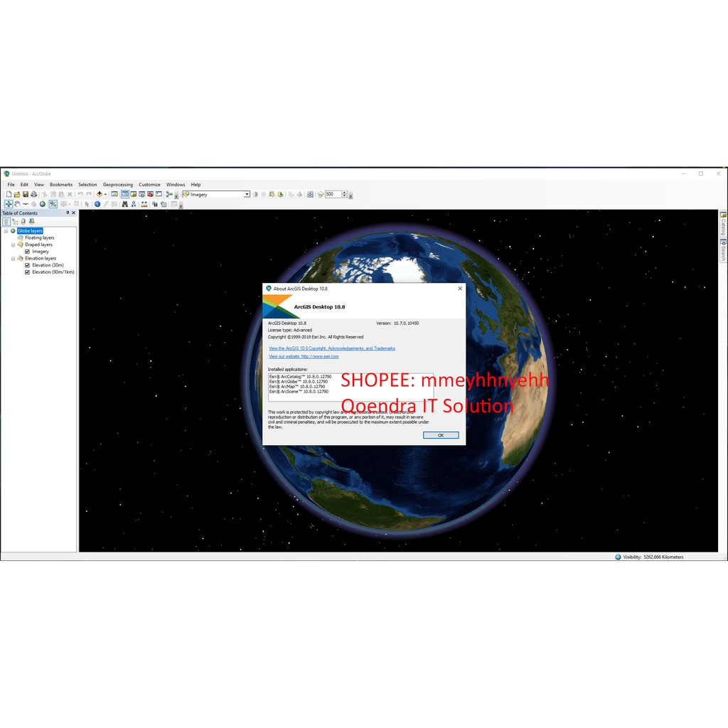Screen dimensions: 728x728
Task: Open the Edit menu
Action: coord(24,184)
